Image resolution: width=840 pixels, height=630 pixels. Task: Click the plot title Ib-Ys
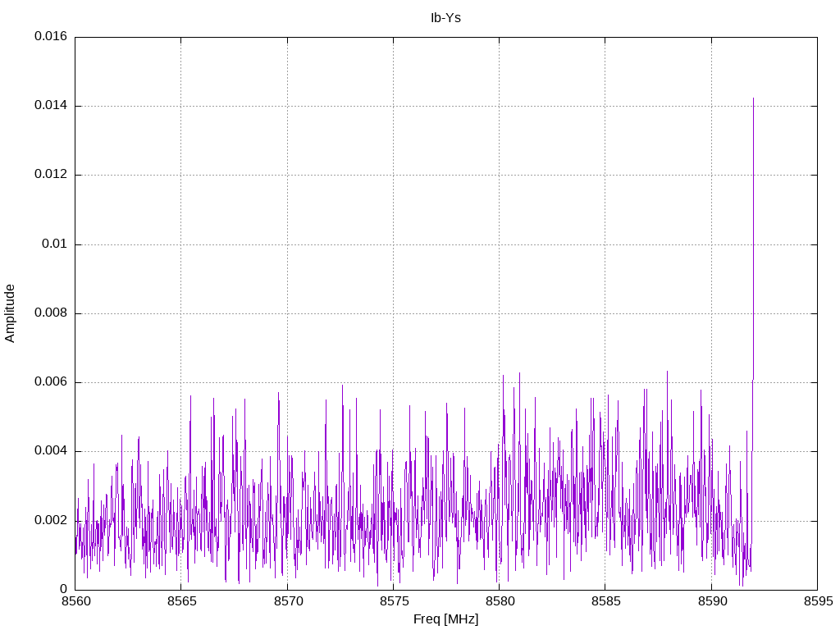coord(445,17)
